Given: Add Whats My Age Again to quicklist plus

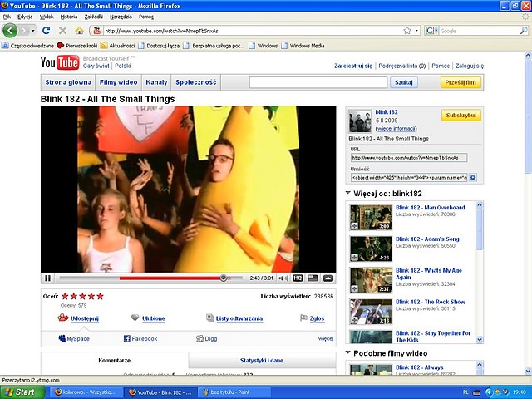Looking at the screenshot, I should (x=354, y=288).
